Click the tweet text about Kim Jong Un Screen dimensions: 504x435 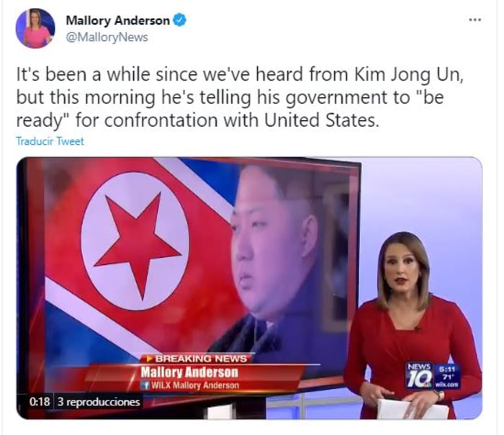point(240,97)
